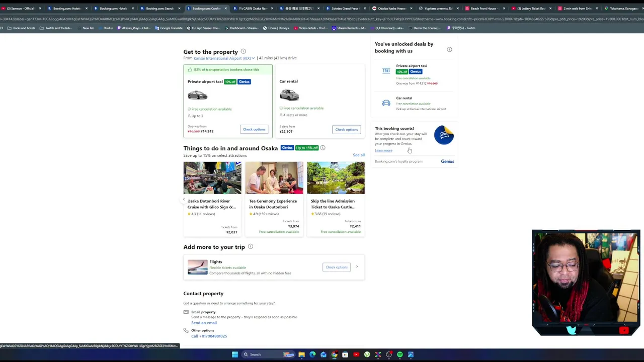Viewport: 644px width, 362px height.
Task: Expand the Kansai International Airport dropdown
Action: tap(224, 58)
